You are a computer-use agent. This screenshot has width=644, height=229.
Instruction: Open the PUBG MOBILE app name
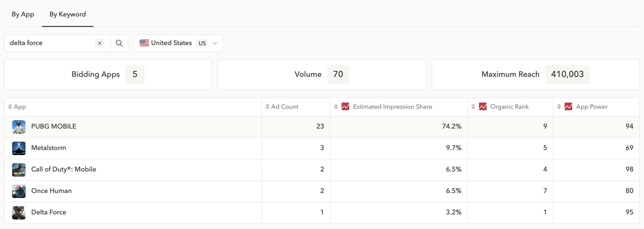pyautogui.click(x=54, y=126)
